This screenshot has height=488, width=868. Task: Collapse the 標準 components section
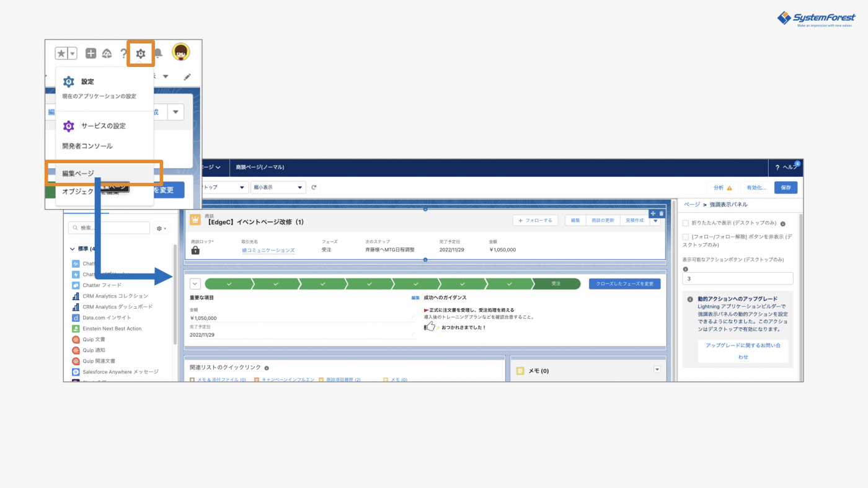73,249
